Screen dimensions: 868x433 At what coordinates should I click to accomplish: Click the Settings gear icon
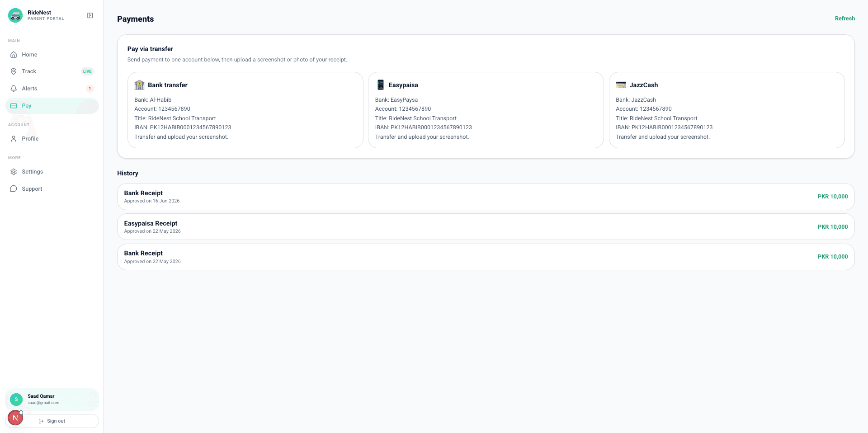pos(14,172)
